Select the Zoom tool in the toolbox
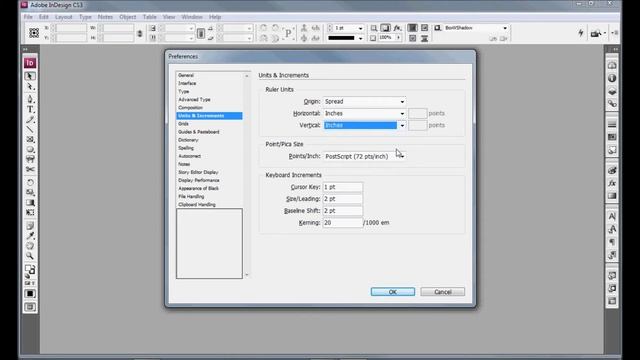This screenshot has height=360, width=640. pyautogui.click(x=30, y=256)
